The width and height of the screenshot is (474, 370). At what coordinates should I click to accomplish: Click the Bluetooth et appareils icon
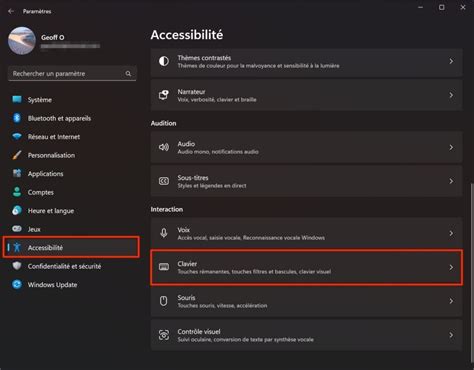(17, 118)
